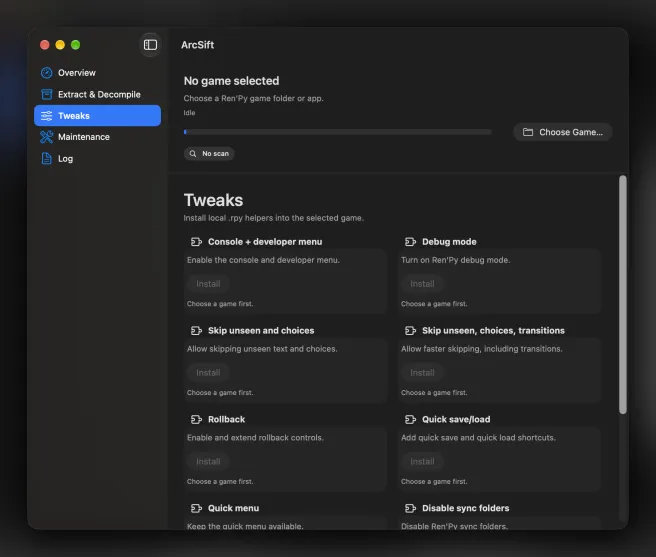Install Skip unseen, choices, transitions tweak
656x557 pixels.
[x=422, y=372]
